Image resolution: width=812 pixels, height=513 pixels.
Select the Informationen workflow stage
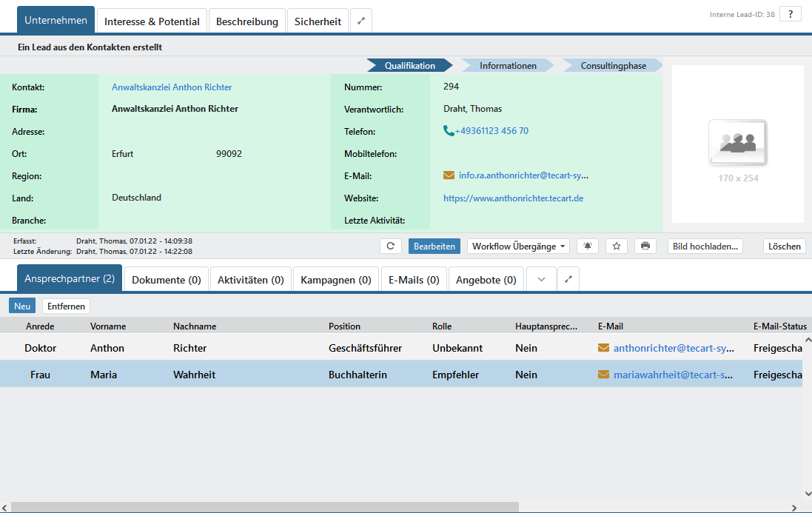[508, 66]
